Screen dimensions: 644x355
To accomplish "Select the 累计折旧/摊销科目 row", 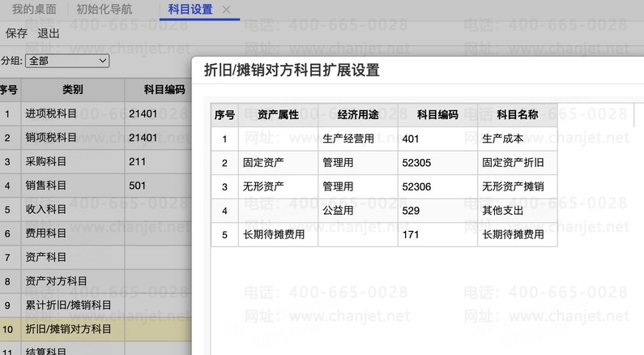I will tap(96, 305).
